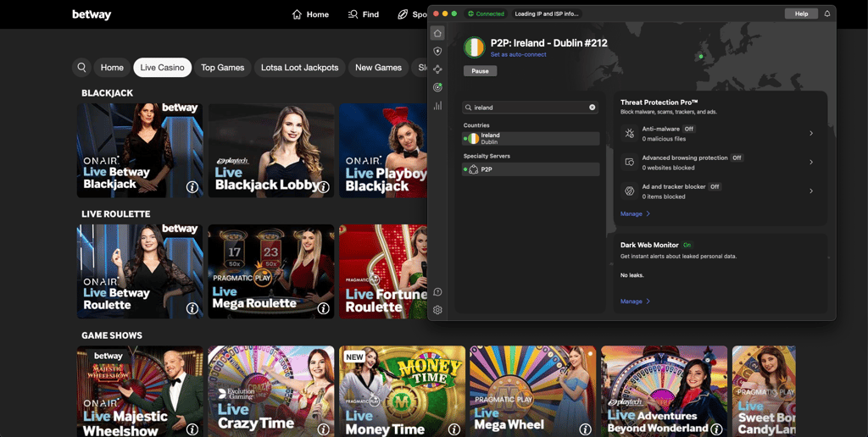Open info for Live Mega Roulette
The image size is (868, 437).
click(324, 308)
